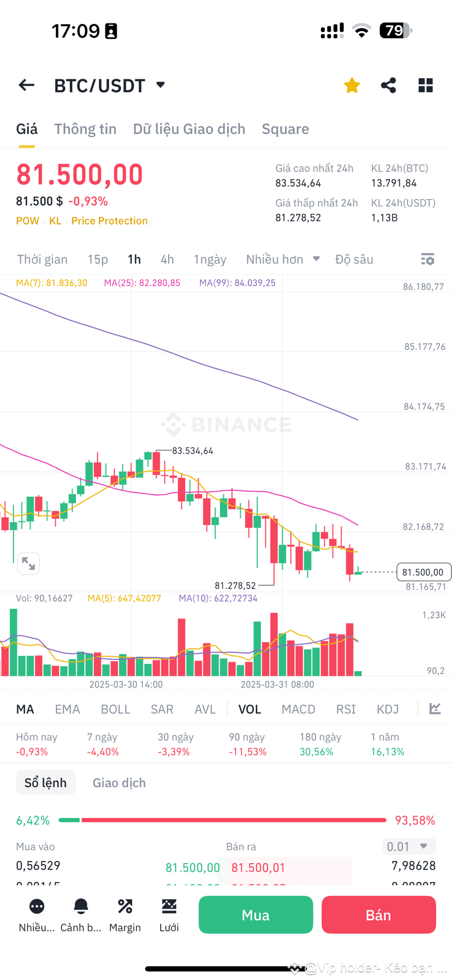Click the buy/sell ratio bar
452x980 pixels.
pos(229,819)
